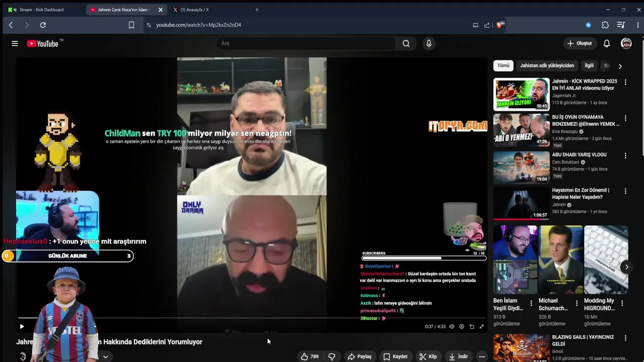Viewport: 644px width, 362px height.
Task: Options menu for BLAZING SAILS video
Action: 625,338
